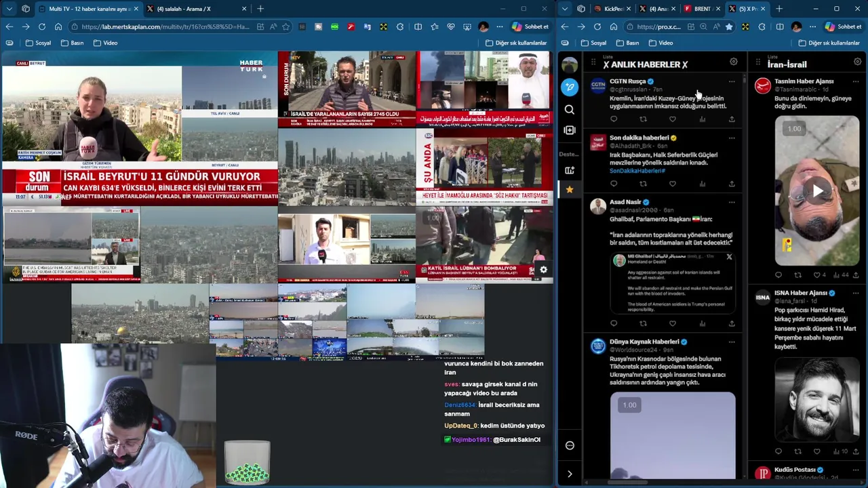Open the quoted MB Ghalibaf post
868x488 pixels.
click(x=672, y=283)
